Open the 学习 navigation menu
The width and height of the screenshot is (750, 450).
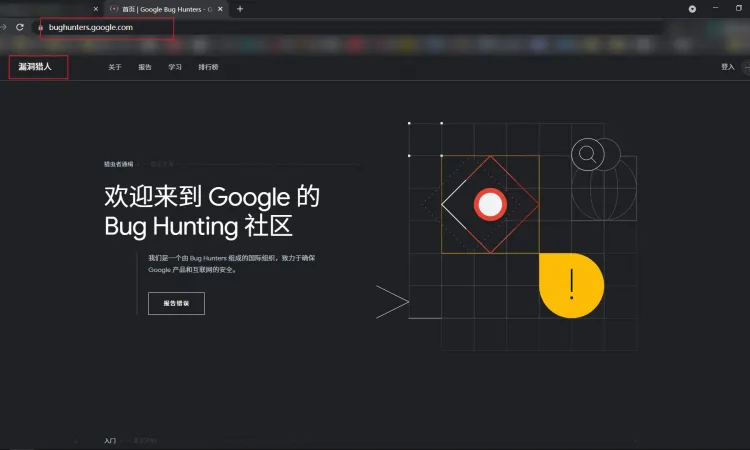175,67
